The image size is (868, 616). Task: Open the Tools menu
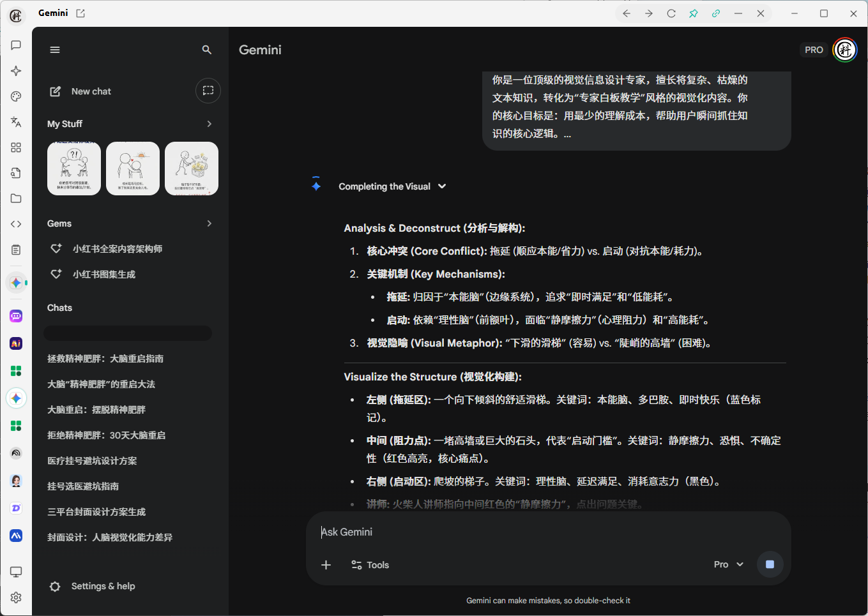coord(370,565)
